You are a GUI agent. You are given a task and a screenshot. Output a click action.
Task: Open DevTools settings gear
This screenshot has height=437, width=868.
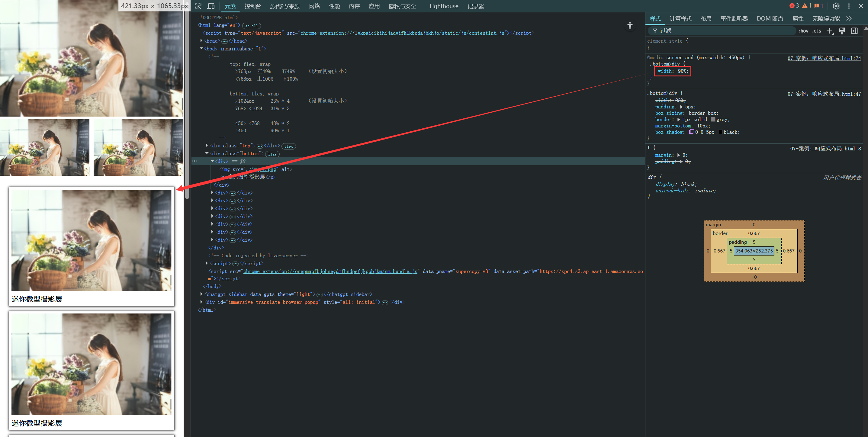click(x=836, y=6)
